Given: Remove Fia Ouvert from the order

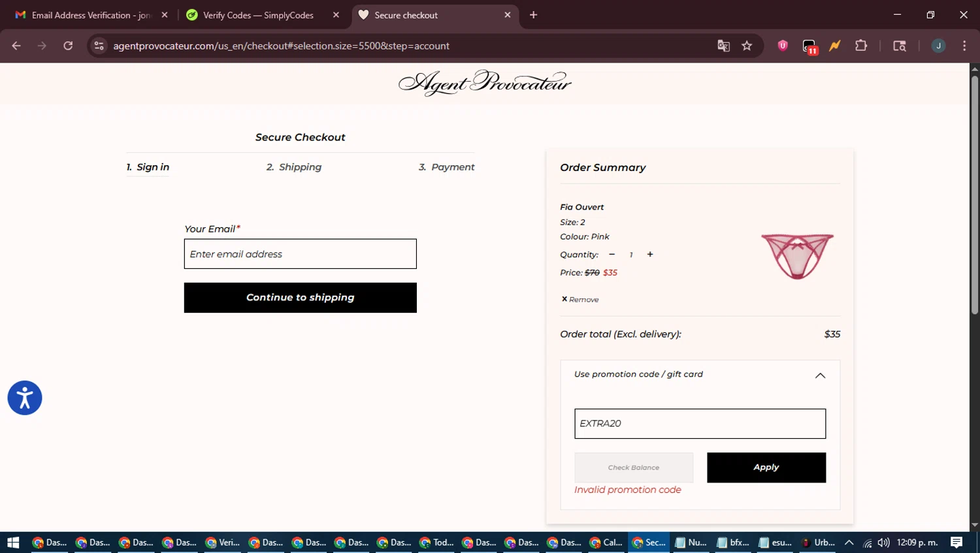Looking at the screenshot, I should tap(580, 300).
